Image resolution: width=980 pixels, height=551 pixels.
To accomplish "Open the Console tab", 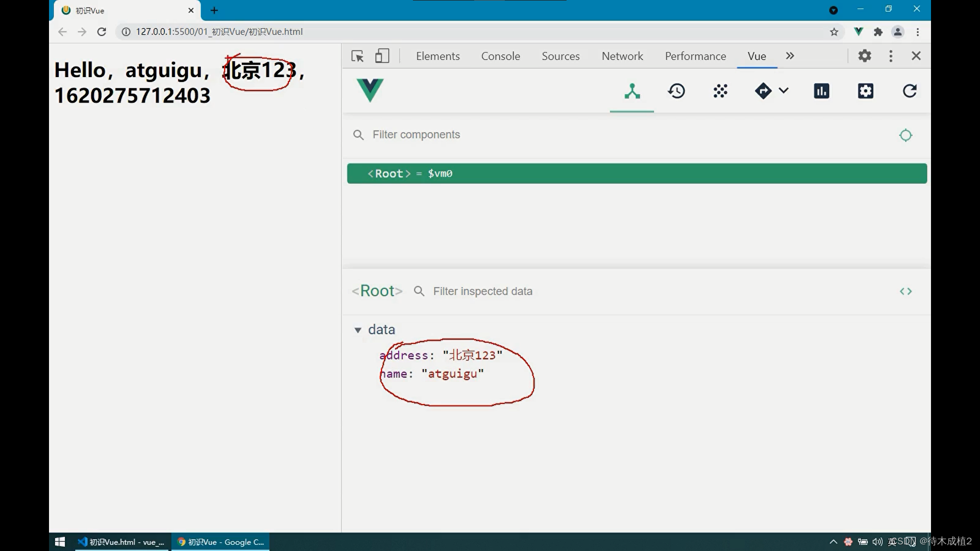I will click(500, 56).
